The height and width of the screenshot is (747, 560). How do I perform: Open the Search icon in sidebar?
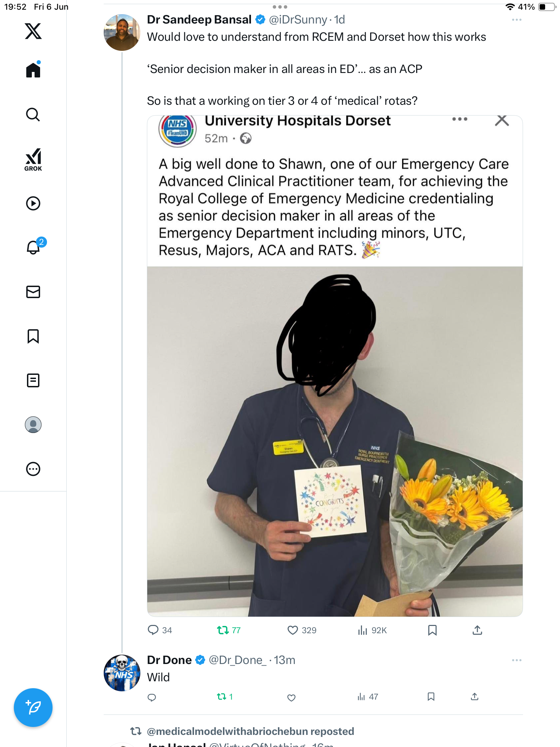pyautogui.click(x=33, y=114)
